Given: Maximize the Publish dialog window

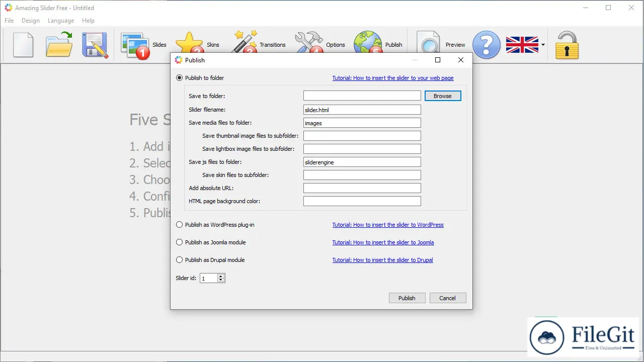Looking at the screenshot, I should 438,60.
